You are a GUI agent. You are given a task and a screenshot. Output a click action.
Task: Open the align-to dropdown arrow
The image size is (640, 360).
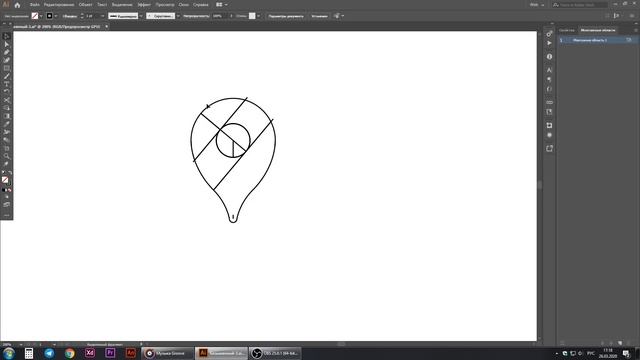pos(342,16)
